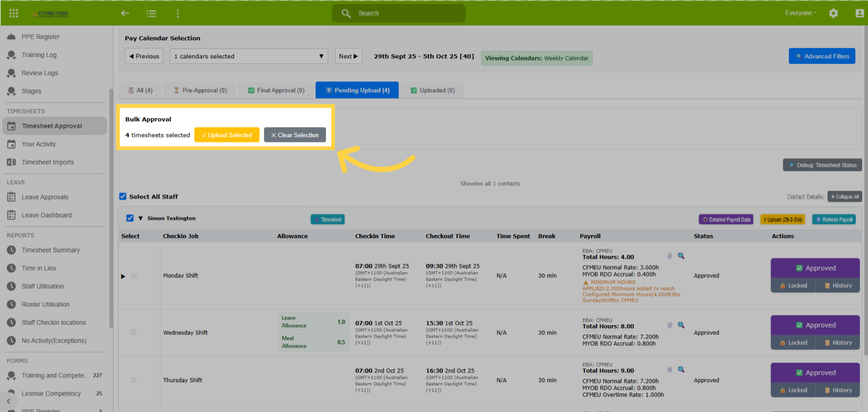Open the apps grid menu icon
Screen dimensions: 868x412
pos(14,13)
